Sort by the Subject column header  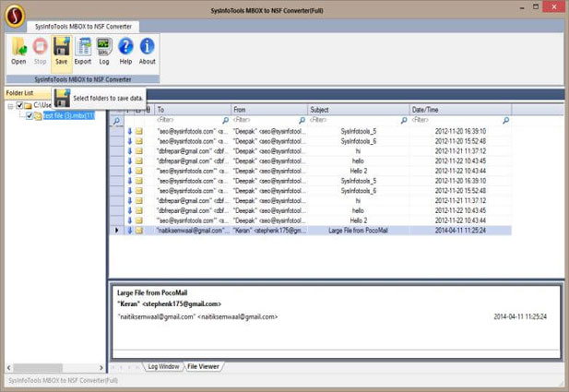[x=358, y=110]
